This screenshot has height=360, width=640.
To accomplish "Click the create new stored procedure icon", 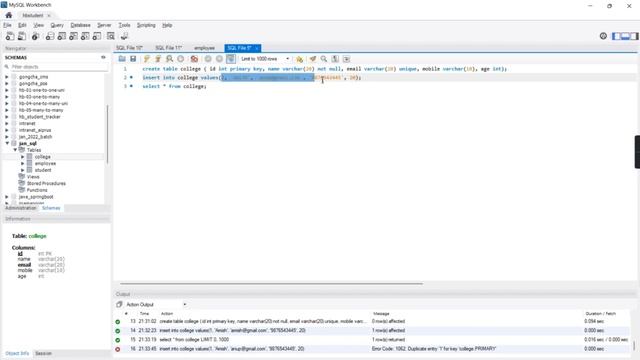I will [x=85, y=36].
